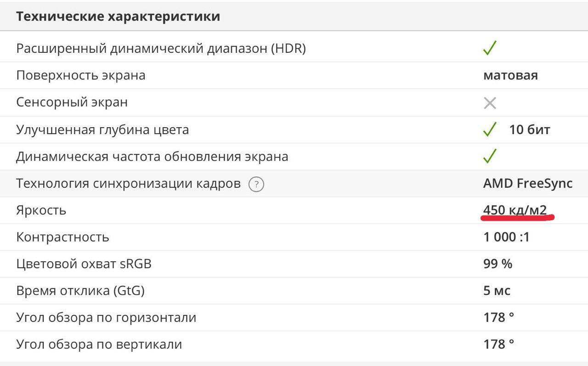Select the Угол обзора по вертикали label
Viewport: 588px width, 366px height.
point(99,344)
